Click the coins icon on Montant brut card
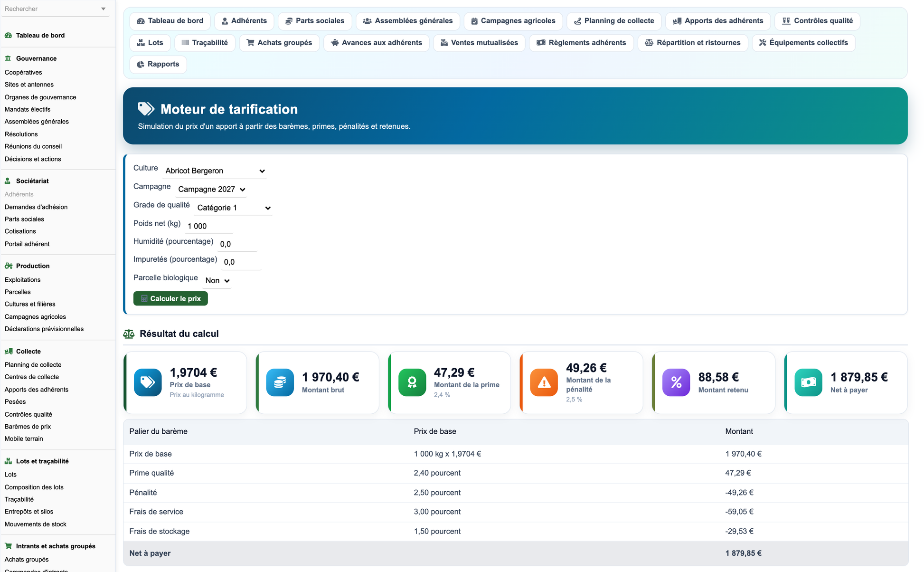 (x=280, y=382)
